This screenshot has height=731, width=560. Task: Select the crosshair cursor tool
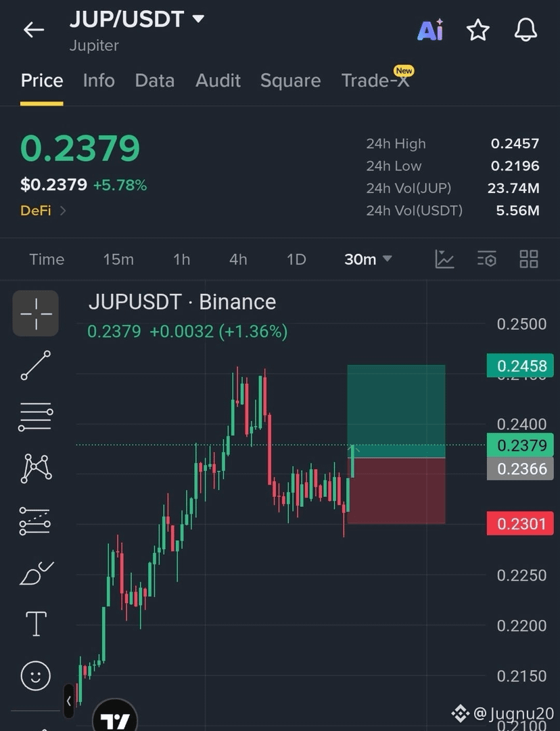click(36, 313)
